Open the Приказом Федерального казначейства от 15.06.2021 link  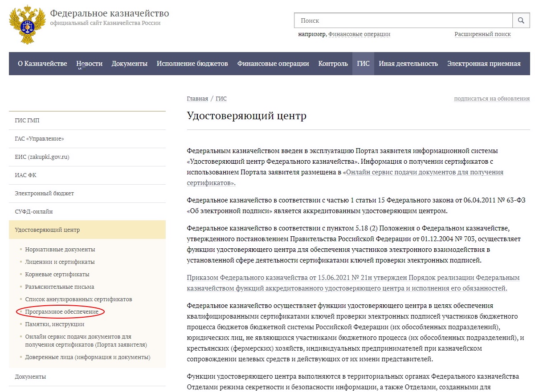click(353, 283)
